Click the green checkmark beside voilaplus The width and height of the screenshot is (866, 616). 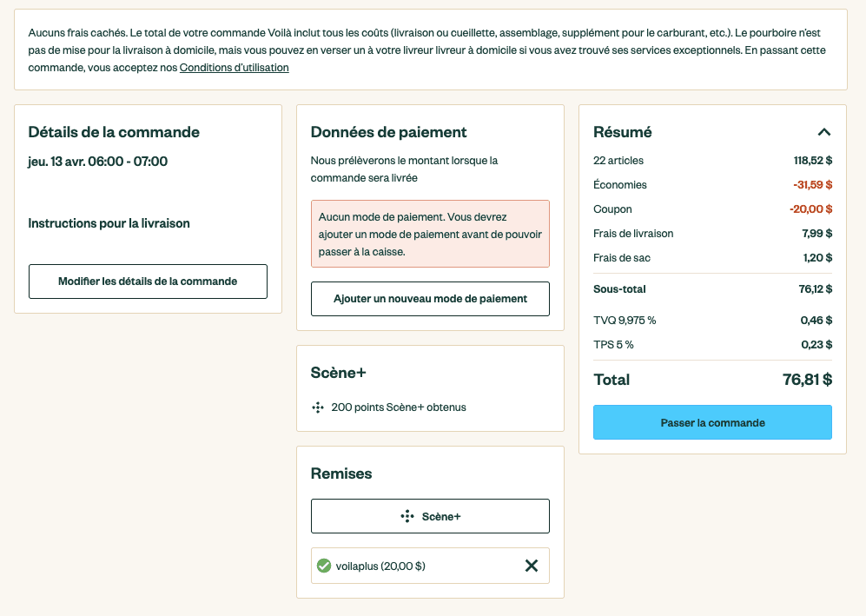tap(324, 566)
